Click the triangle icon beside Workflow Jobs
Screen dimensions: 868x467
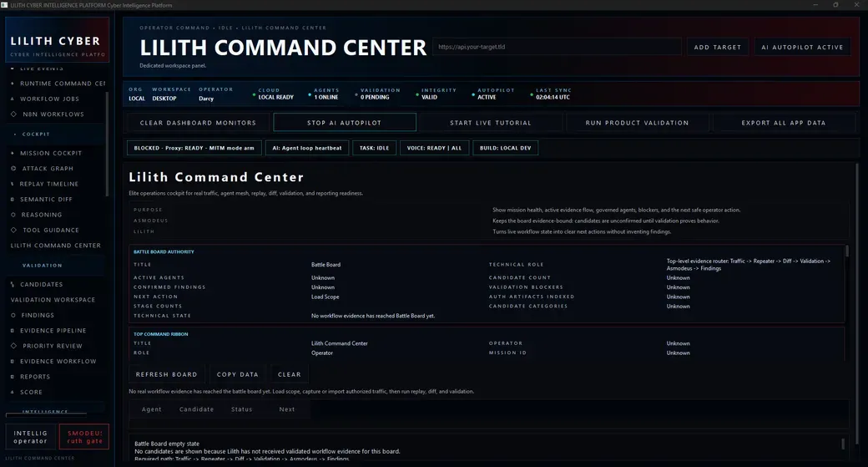click(13, 99)
